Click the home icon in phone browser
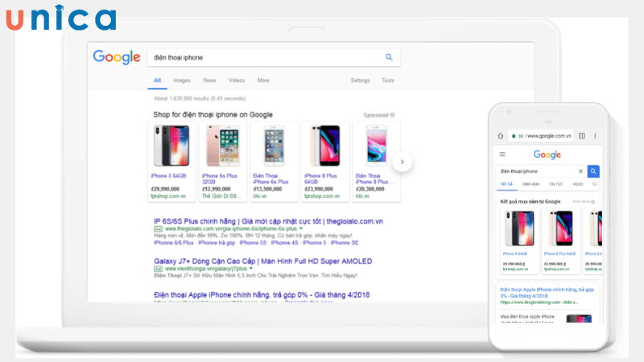This screenshot has height=362, width=644. coord(500,136)
